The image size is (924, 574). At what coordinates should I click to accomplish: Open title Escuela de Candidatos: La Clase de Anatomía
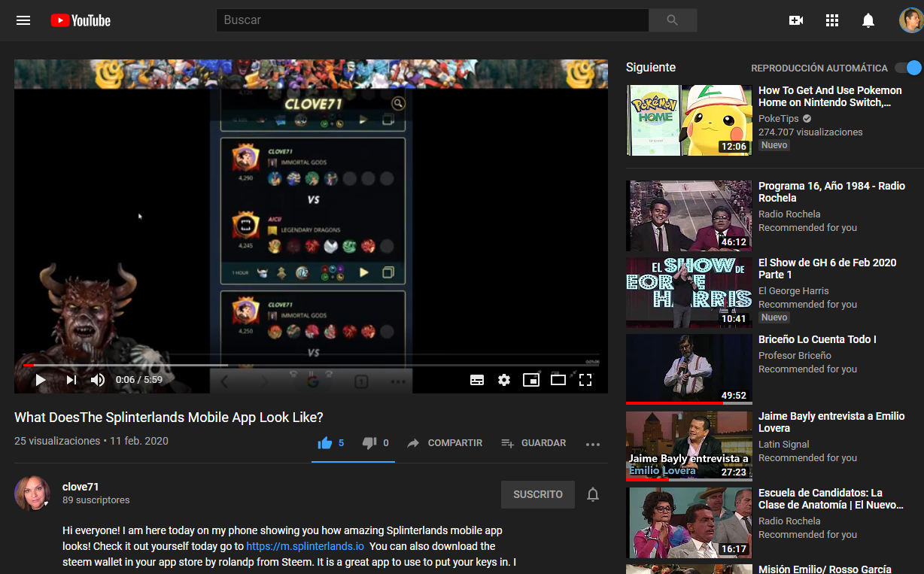pos(831,499)
